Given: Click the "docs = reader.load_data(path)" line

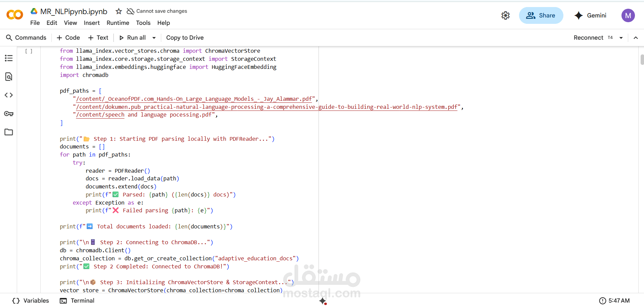Looking at the screenshot, I should tap(132, 178).
